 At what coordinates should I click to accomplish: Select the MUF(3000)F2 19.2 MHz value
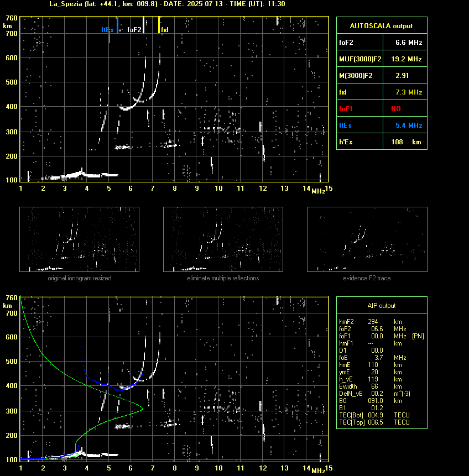406,59
